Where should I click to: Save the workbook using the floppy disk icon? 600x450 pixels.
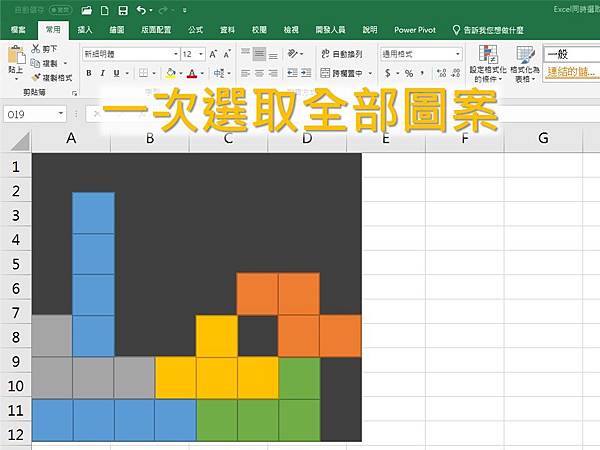pyautogui.click(x=123, y=10)
